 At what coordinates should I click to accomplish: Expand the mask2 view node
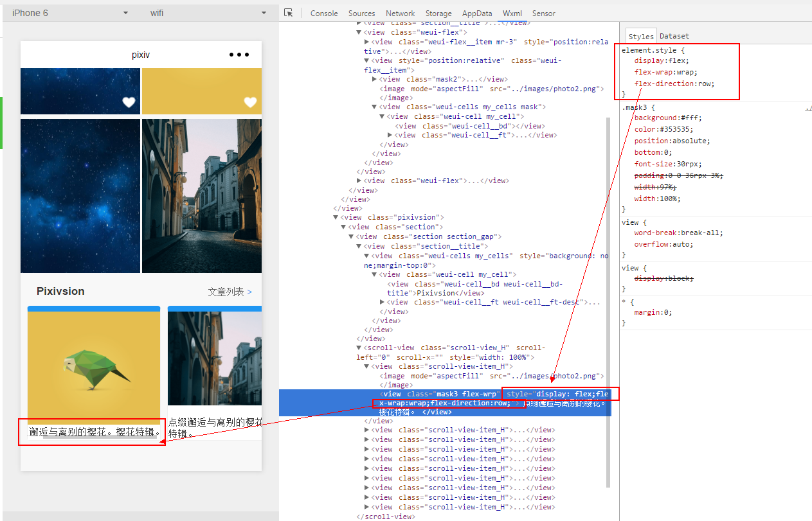click(374, 79)
